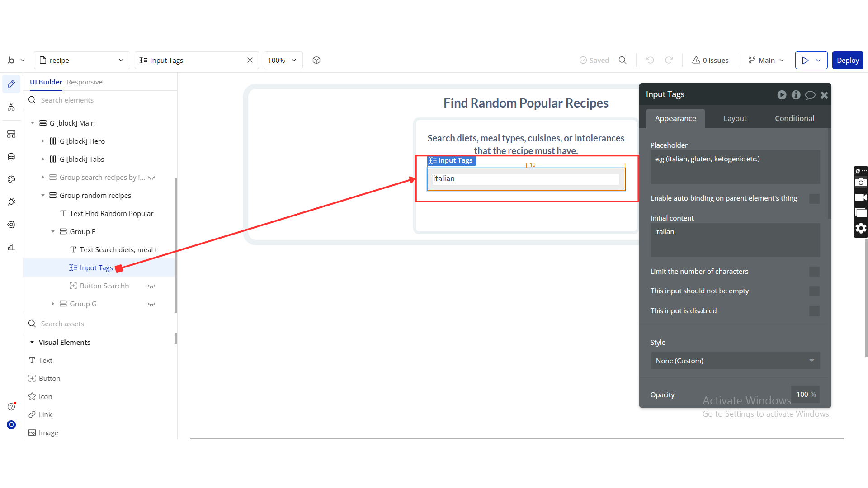Open the Workflow tab icon in sidebar
Screen dimensions: 868x488
pos(11,107)
